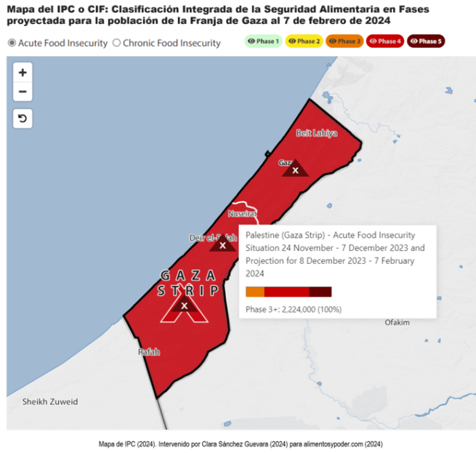The image size is (476, 453).
Task: Hide Phase 4 layer using the red pill
Action: (385, 41)
